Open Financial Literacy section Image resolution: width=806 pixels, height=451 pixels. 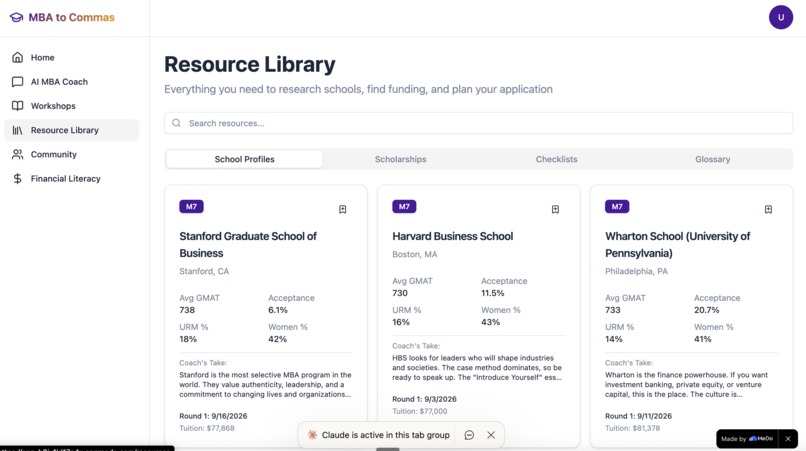72,178
